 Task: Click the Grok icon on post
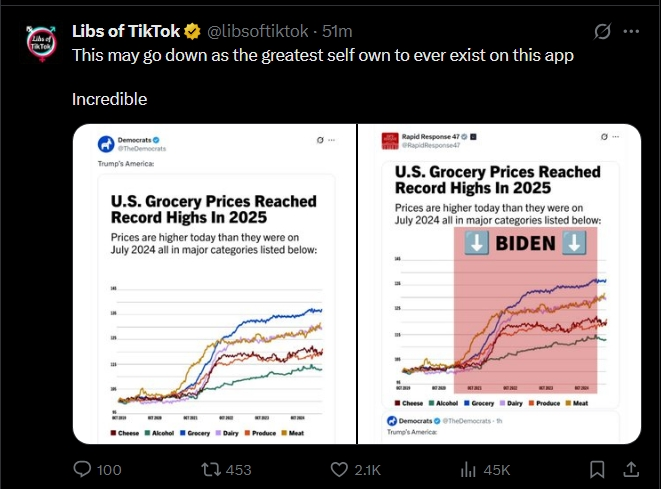click(x=603, y=31)
